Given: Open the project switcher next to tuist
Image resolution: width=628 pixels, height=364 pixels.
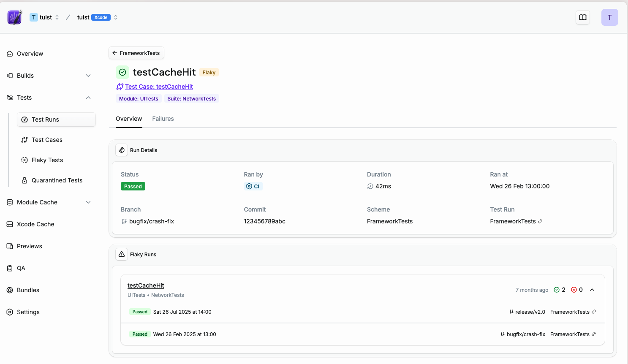Looking at the screenshot, I should (x=115, y=17).
